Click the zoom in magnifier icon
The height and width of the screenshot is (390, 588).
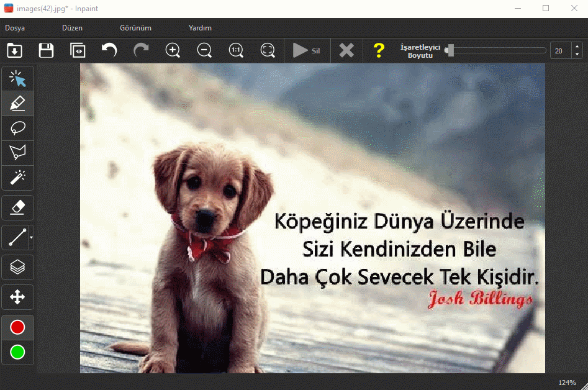[173, 50]
